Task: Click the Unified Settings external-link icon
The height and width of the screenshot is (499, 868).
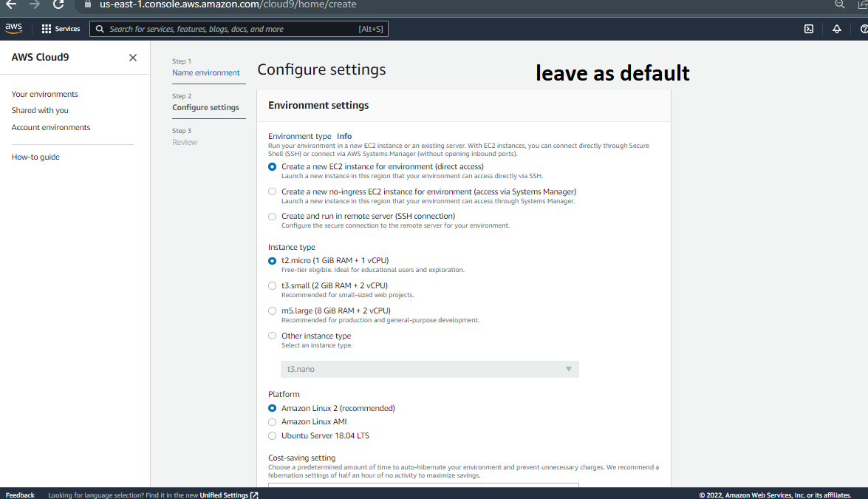Action: (254, 495)
